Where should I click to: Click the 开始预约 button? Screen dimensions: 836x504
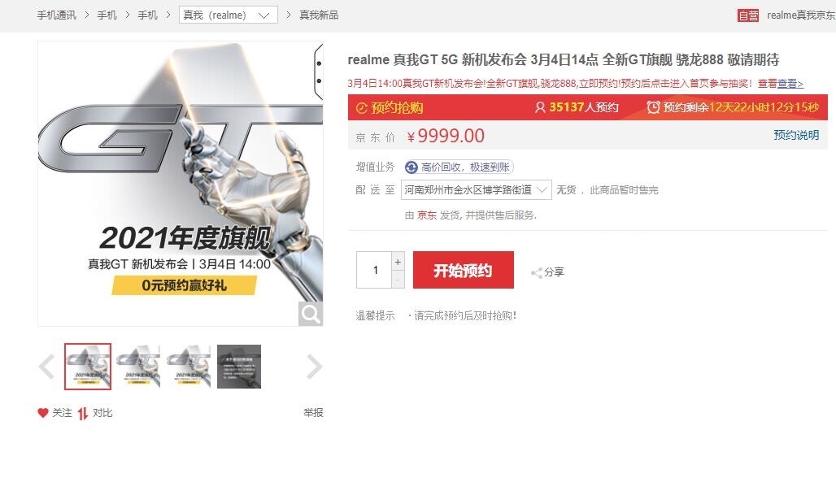464,270
